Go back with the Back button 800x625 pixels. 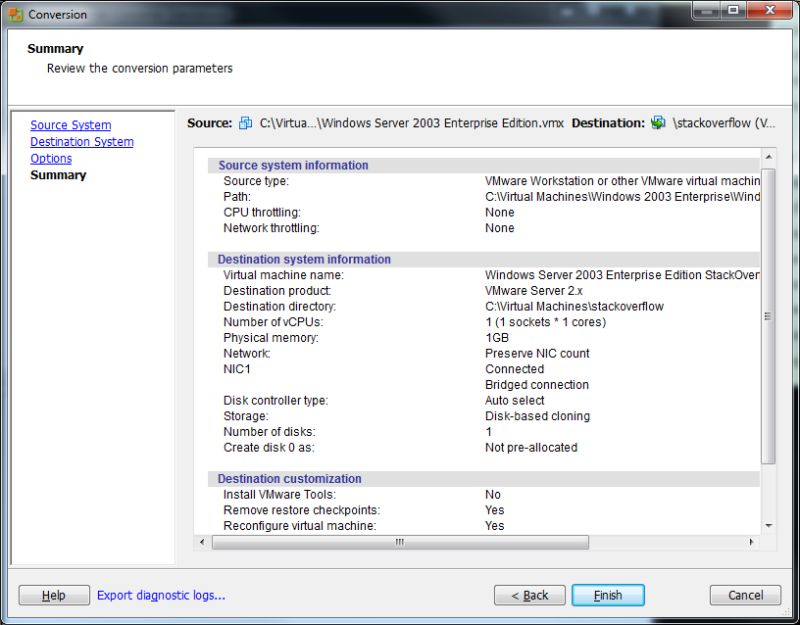click(x=529, y=595)
